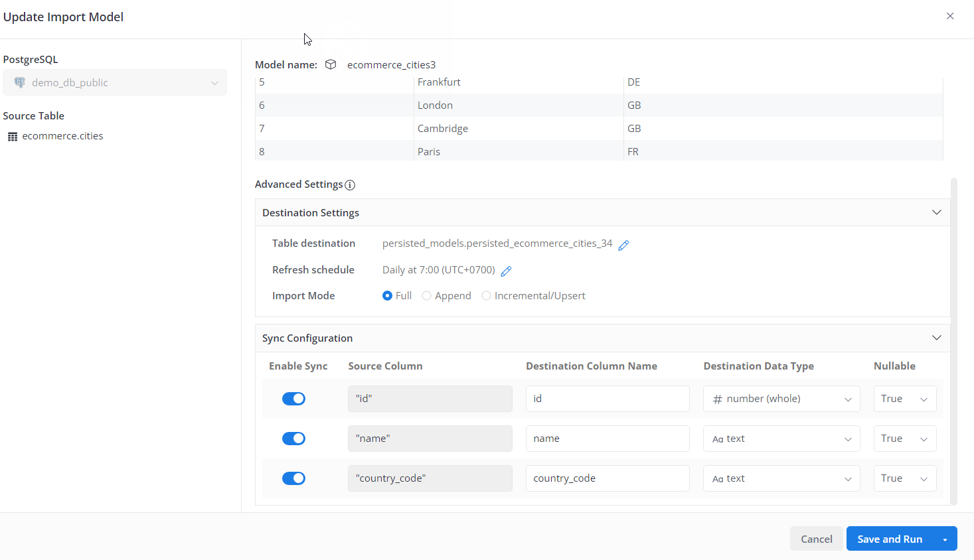Screen dimensions: 974x560
Task: Open the Nullable dropdown for the id row
Action: point(905,399)
